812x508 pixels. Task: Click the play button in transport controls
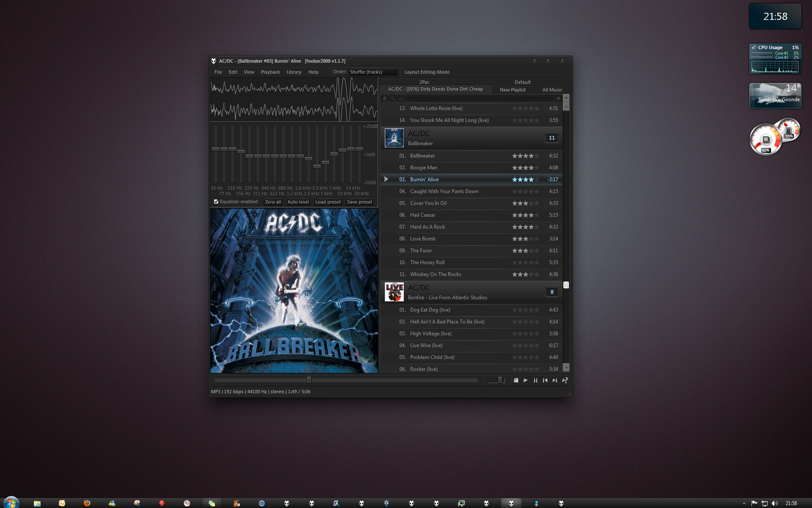pos(526,380)
